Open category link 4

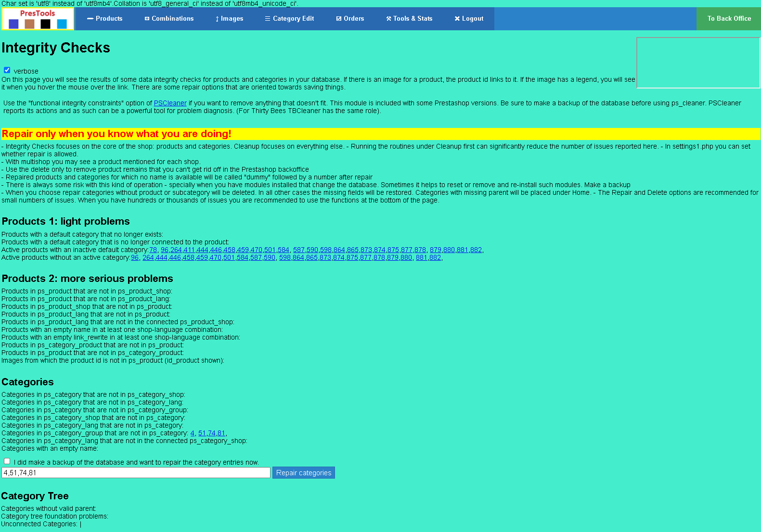point(193,433)
